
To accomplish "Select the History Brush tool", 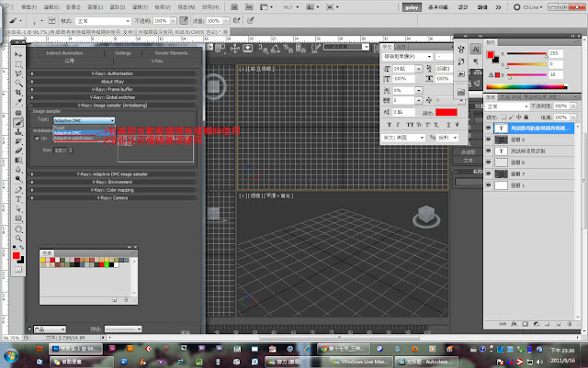I will click(x=18, y=141).
